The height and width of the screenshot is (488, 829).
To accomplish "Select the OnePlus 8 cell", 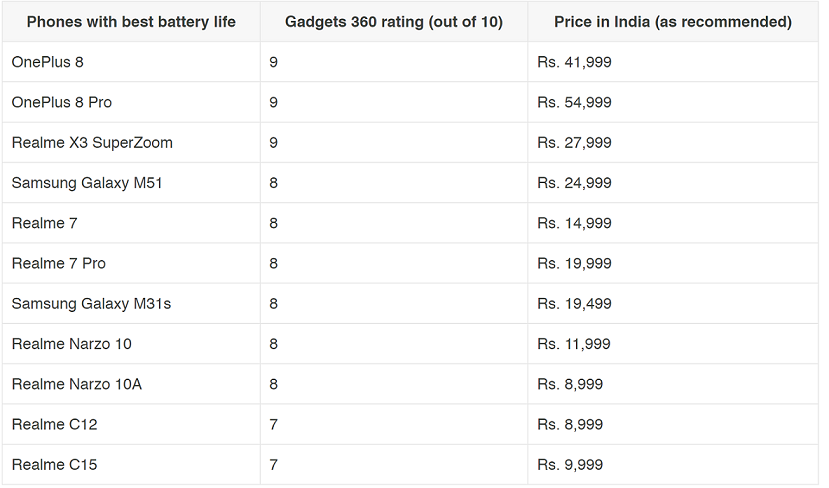I will [x=48, y=62].
